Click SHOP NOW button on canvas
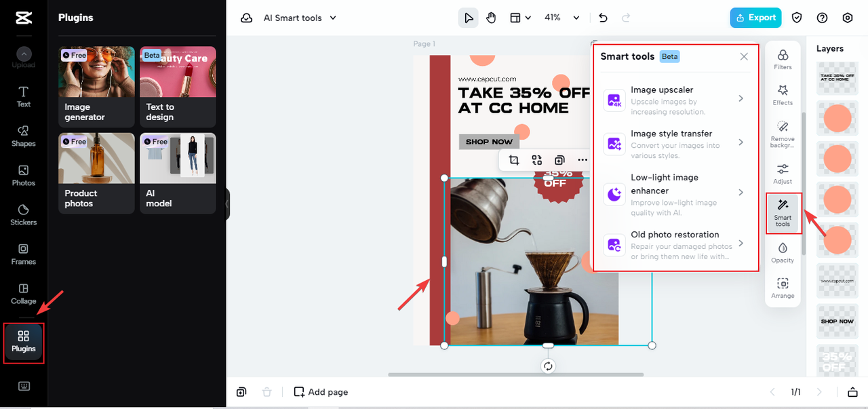The height and width of the screenshot is (409, 868). (x=489, y=142)
